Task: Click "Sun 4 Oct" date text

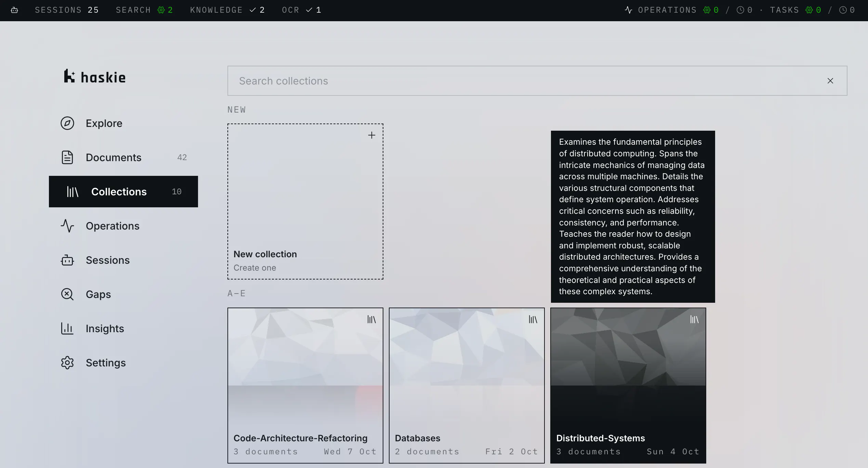Action: tap(673, 452)
